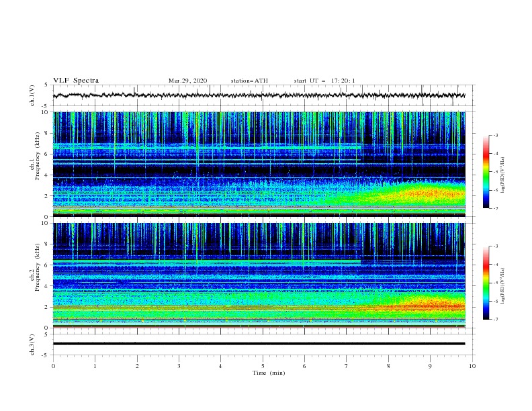Select the date text "Mar.29, 2020"
The image size is (532, 411).
point(187,81)
